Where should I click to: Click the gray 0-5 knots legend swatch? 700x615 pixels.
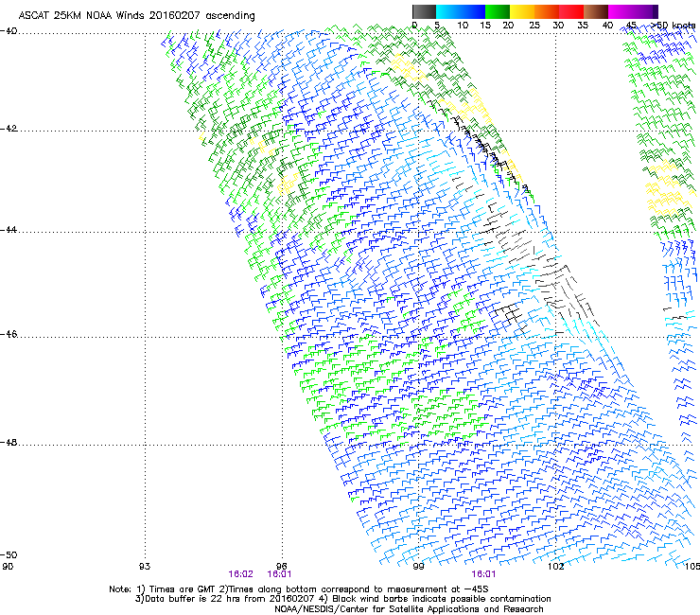tap(424, 11)
